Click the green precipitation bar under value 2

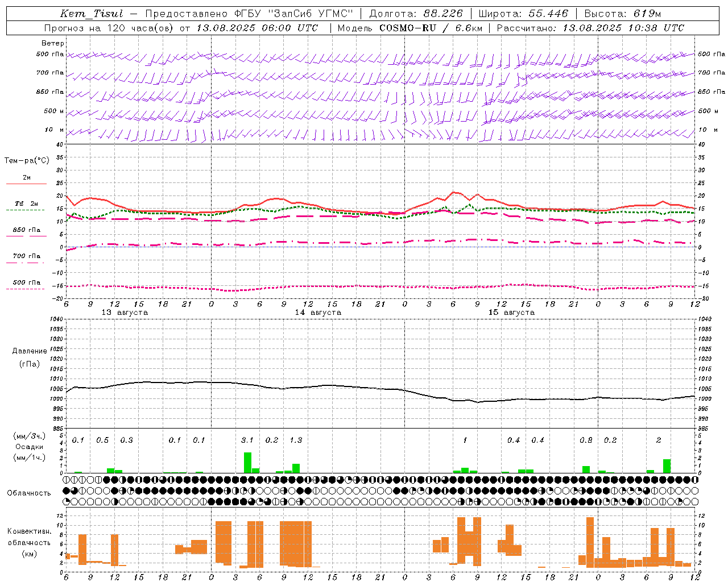(667, 466)
